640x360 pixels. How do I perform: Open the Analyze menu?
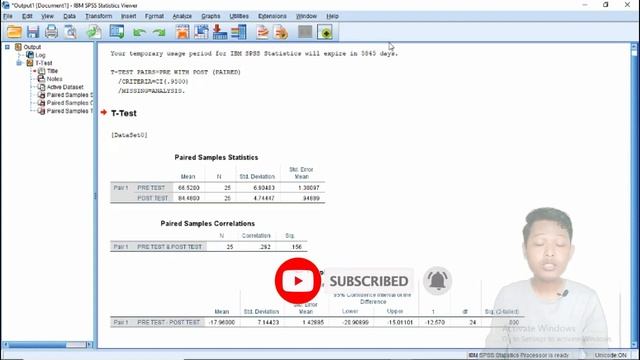tap(182, 16)
